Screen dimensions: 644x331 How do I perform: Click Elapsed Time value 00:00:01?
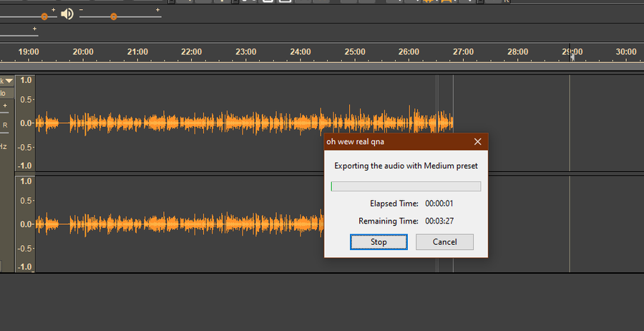439,203
